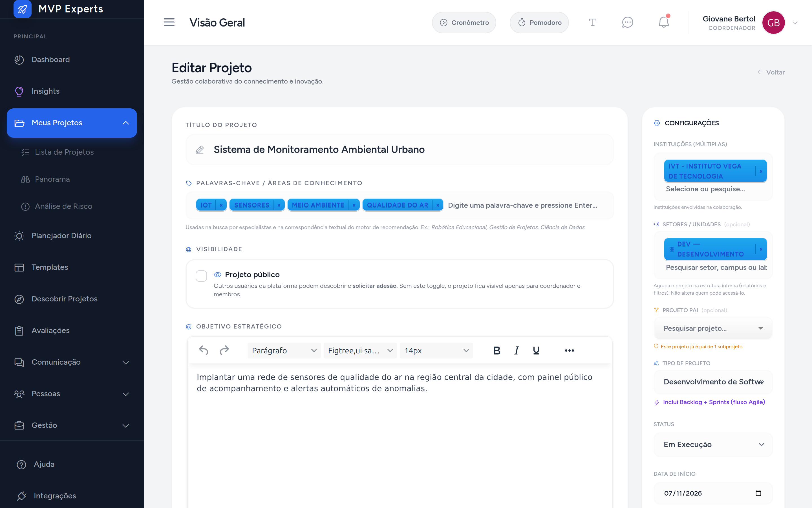The image size is (812, 508).
Task: Open the chat messages icon
Action: click(627, 23)
